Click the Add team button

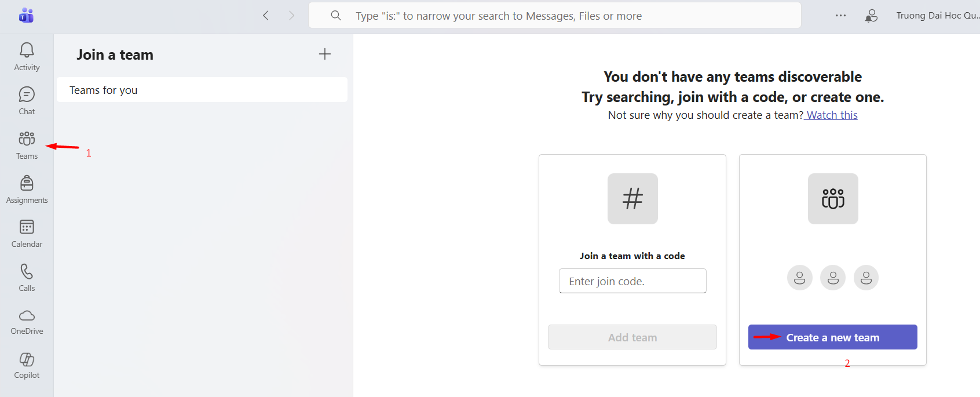[632, 337]
